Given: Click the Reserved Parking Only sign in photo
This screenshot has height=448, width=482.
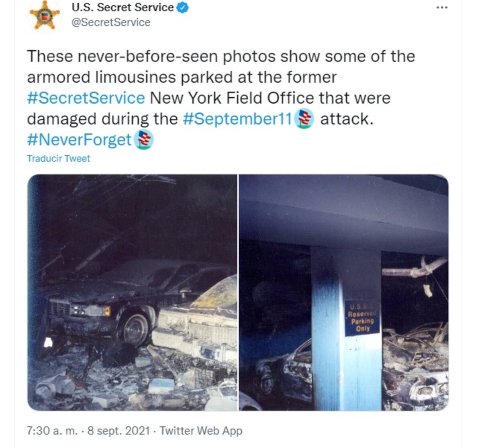Looking at the screenshot, I should pos(362,317).
